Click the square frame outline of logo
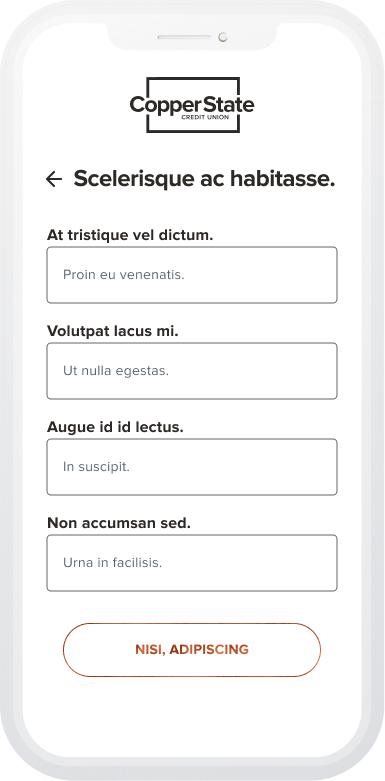Image resolution: width=385 pixels, height=781 pixels. [192, 78]
